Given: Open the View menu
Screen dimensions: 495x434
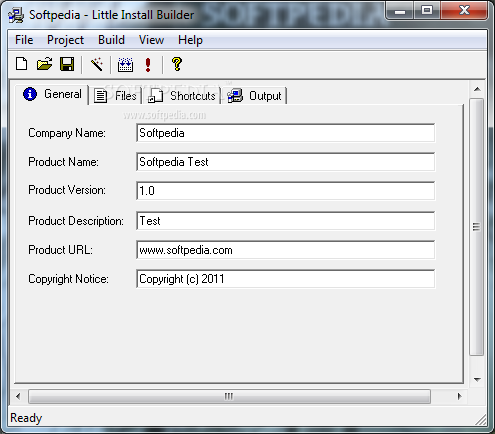Looking at the screenshot, I should [151, 40].
